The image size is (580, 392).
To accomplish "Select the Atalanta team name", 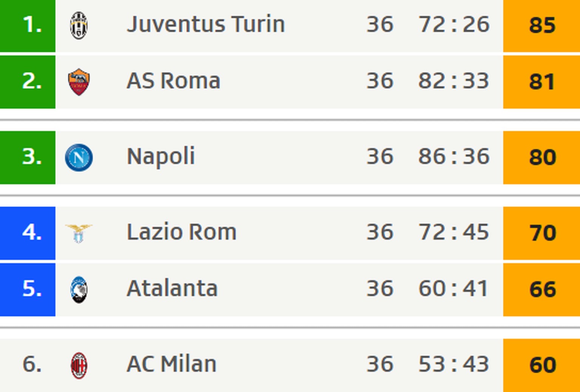I will point(172,289).
